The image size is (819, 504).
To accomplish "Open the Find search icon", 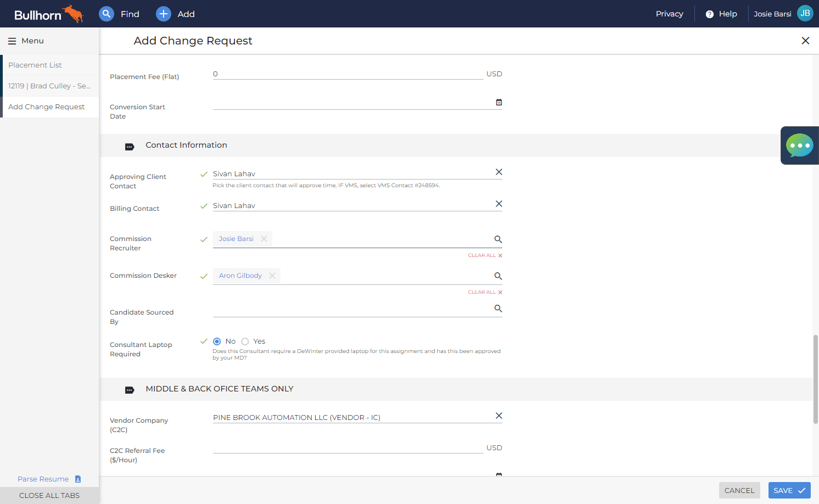I will (x=106, y=14).
